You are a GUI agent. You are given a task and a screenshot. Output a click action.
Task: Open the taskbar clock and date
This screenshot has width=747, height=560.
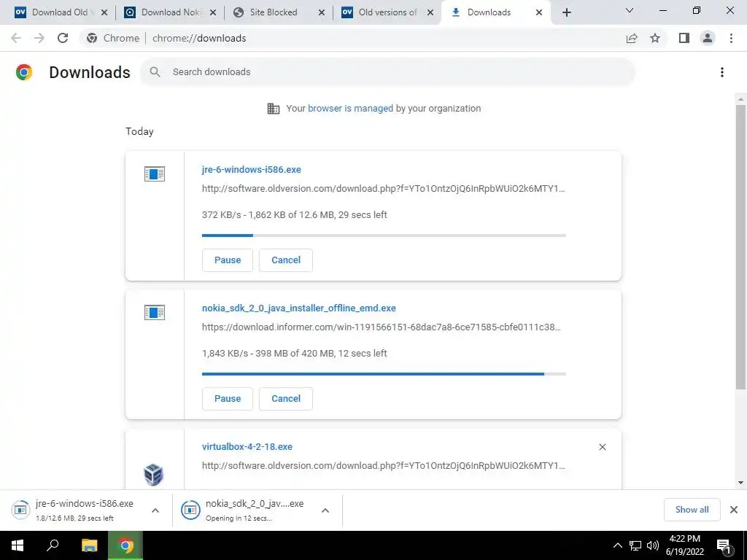click(684, 545)
